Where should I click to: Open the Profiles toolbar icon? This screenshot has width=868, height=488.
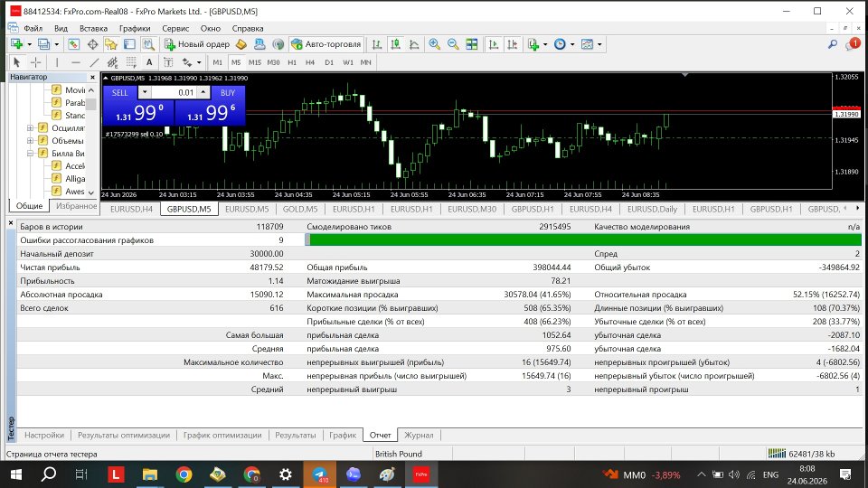(x=43, y=44)
